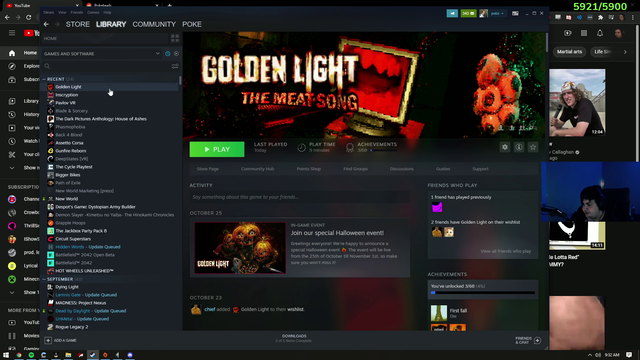Open the Discussions link
Viewport: 640px width, 360px height.
[x=402, y=169]
